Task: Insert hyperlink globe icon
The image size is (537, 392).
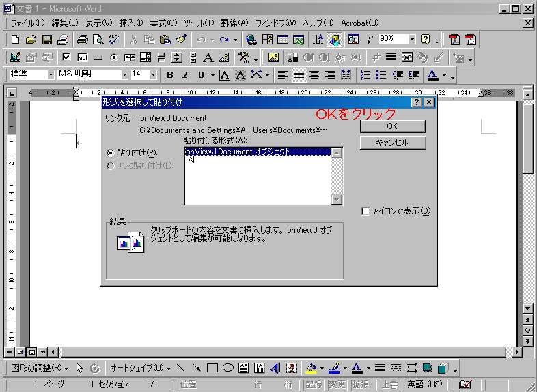Action: tap(251, 40)
